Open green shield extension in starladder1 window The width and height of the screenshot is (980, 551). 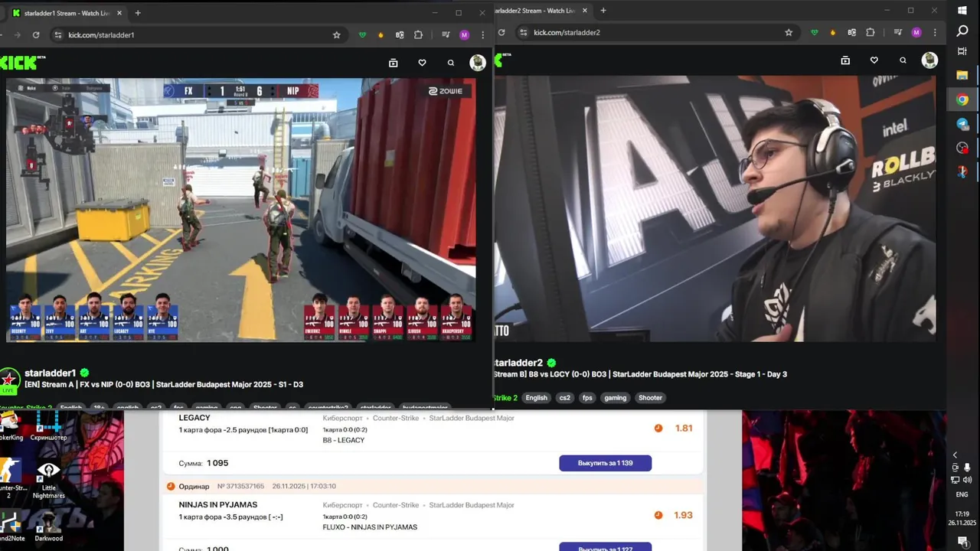(363, 34)
